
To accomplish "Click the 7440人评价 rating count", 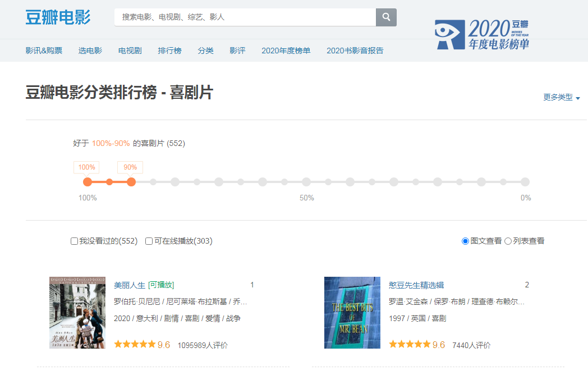I will [471, 345].
